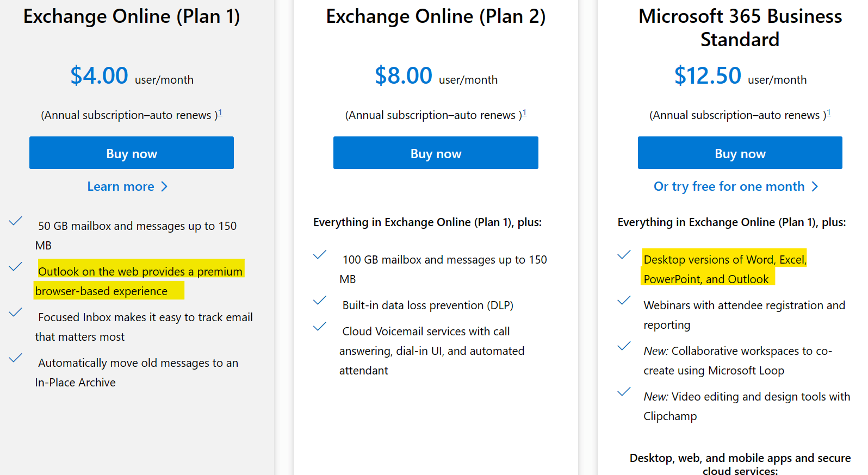
Task: Click the checkmark next to Focused Inbox feature
Action: (15, 312)
